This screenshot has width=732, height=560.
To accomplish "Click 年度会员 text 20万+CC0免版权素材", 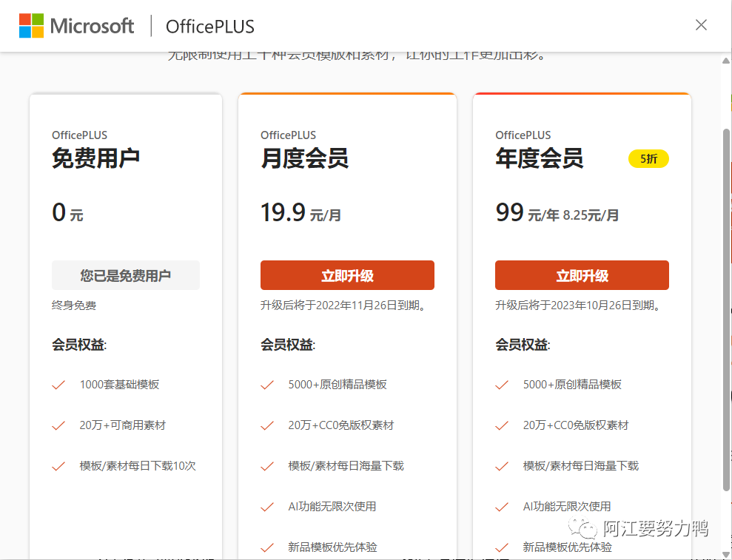I will (x=576, y=425).
